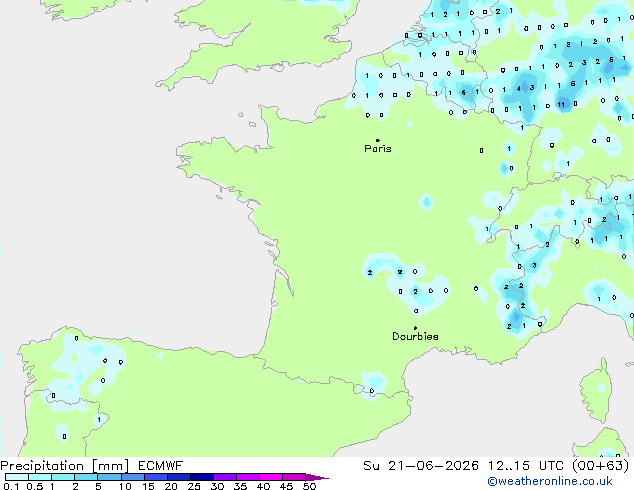Screen dimensions: 634x490
Task: Select the Dourbies place name label
Action: tap(415, 336)
